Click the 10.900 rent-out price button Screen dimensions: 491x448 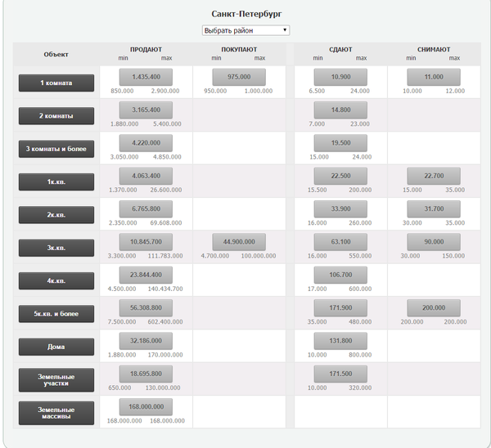(340, 77)
